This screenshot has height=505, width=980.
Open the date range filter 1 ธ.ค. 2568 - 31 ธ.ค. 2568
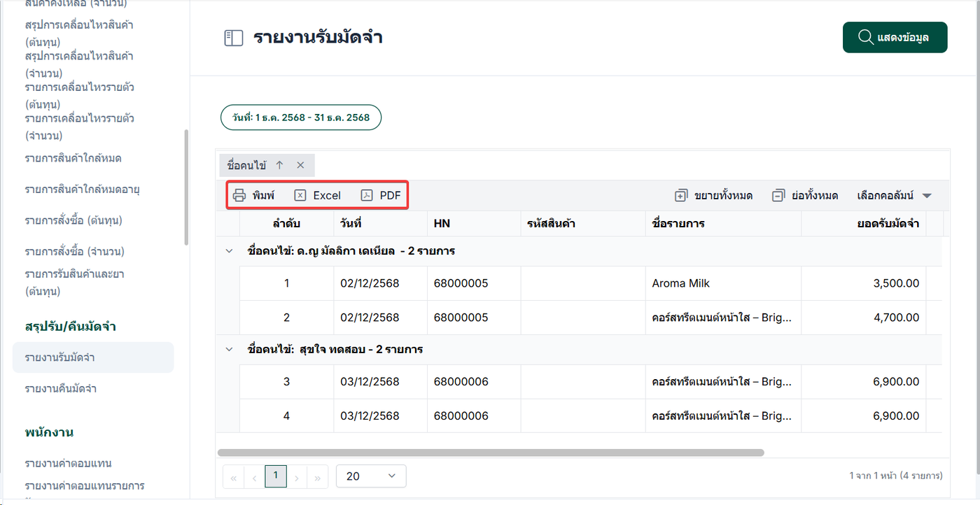[x=301, y=118]
